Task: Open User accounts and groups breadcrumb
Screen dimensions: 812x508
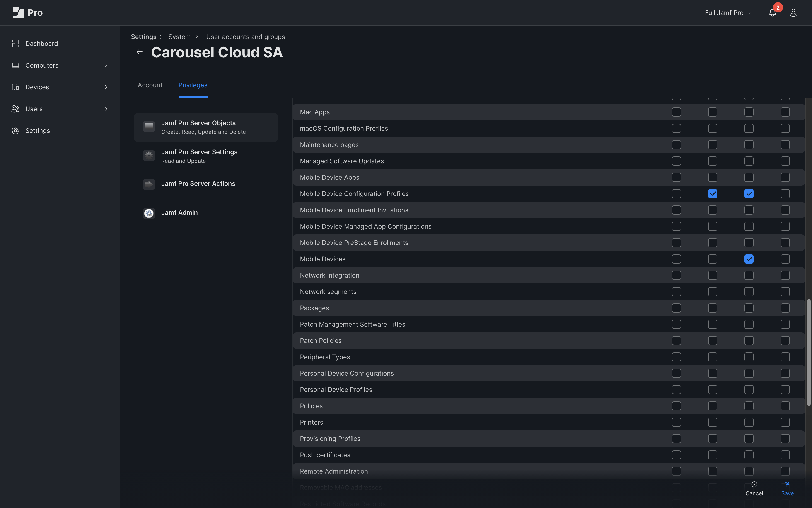Action: coord(246,37)
